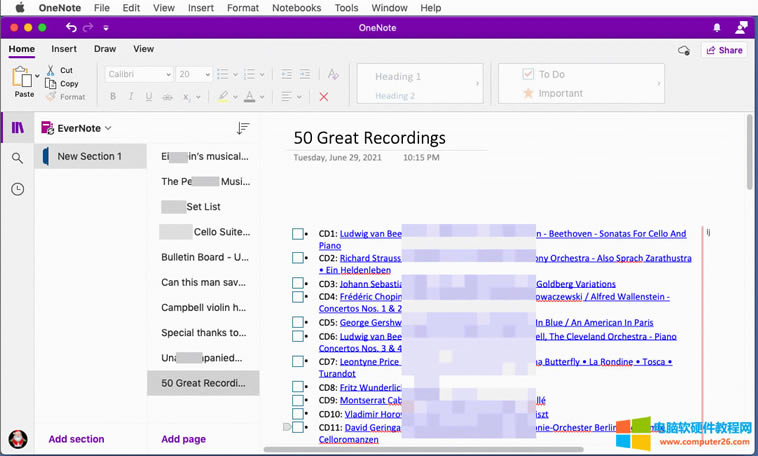Toggle the CD8 Fritz Wunderlich checkbox
Screen dimensions: 758x456
pos(298,387)
